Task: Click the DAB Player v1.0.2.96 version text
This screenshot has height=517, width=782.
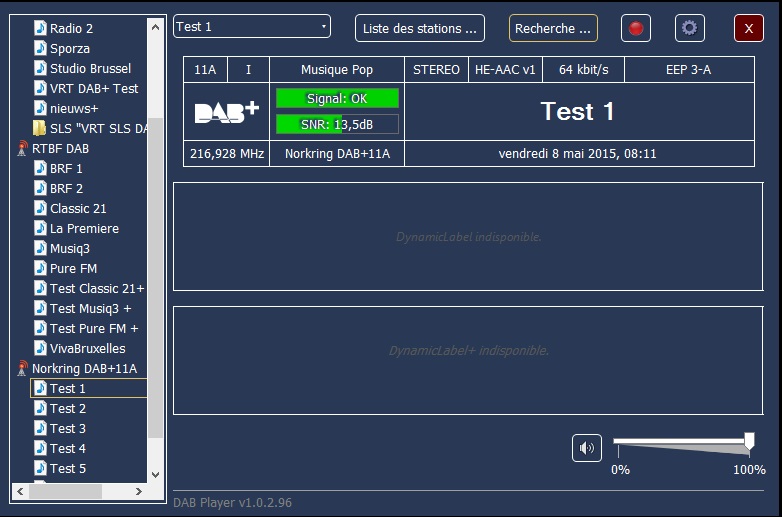Action: 232,502
